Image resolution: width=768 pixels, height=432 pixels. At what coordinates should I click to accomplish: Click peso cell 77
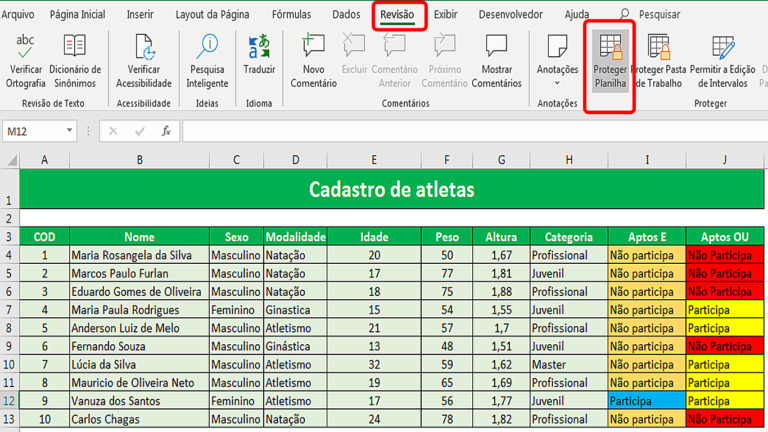point(447,273)
